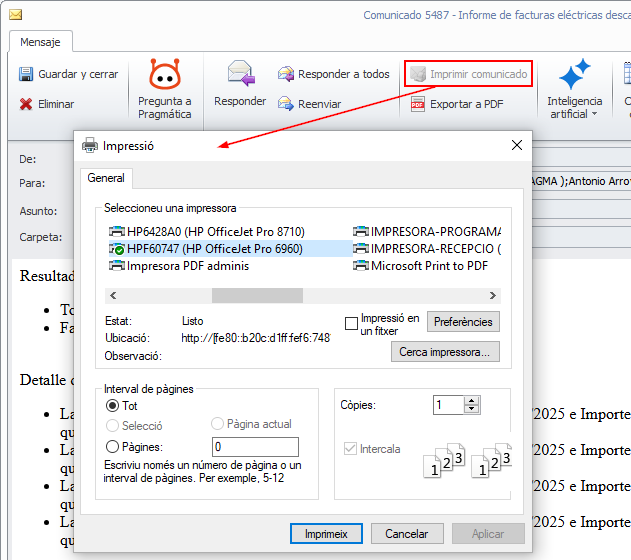The width and height of the screenshot is (631, 560).
Task: Click the Còpies number field
Action: [449, 405]
